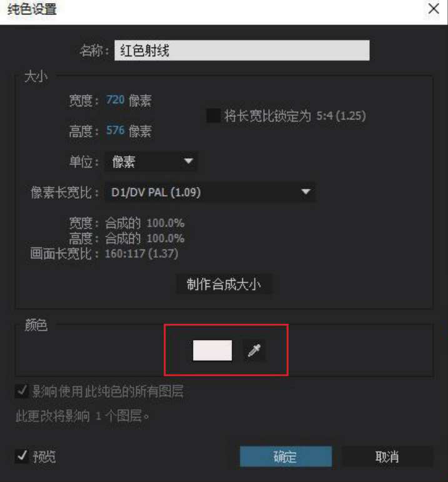The width and height of the screenshot is (448, 482).
Task: Click the 预览 label text
Action: tap(44, 457)
